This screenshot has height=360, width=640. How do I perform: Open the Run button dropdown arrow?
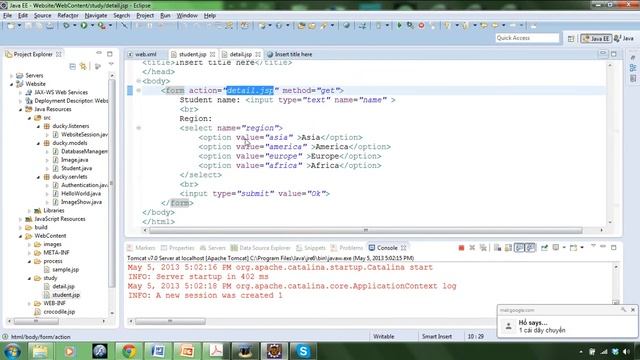92,26
